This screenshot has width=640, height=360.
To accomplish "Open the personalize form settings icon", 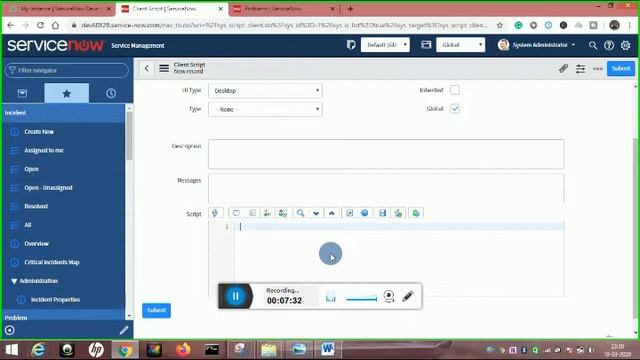I will tap(580, 69).
